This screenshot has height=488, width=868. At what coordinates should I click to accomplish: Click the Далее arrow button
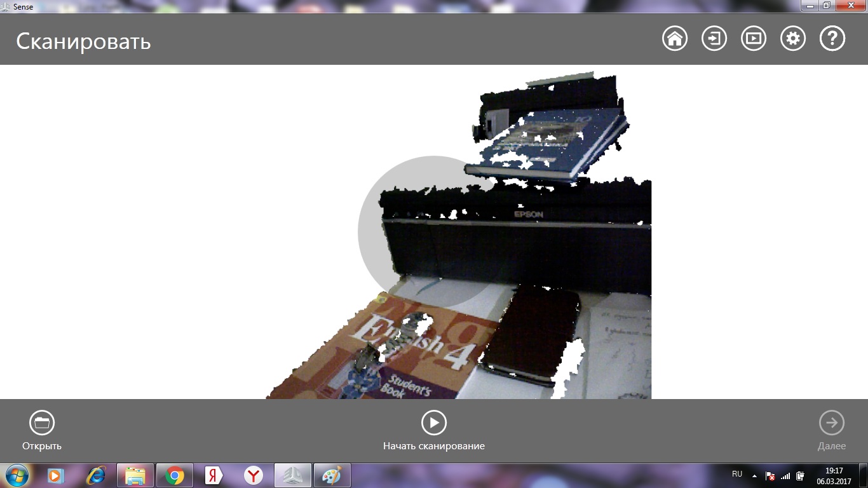coord(832,423)
